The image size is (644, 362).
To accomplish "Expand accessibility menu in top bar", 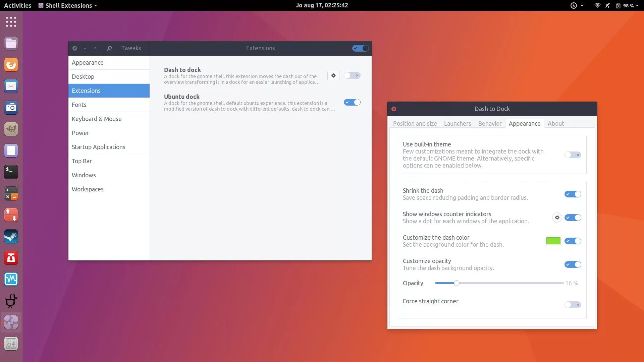I will coord(577,5).
